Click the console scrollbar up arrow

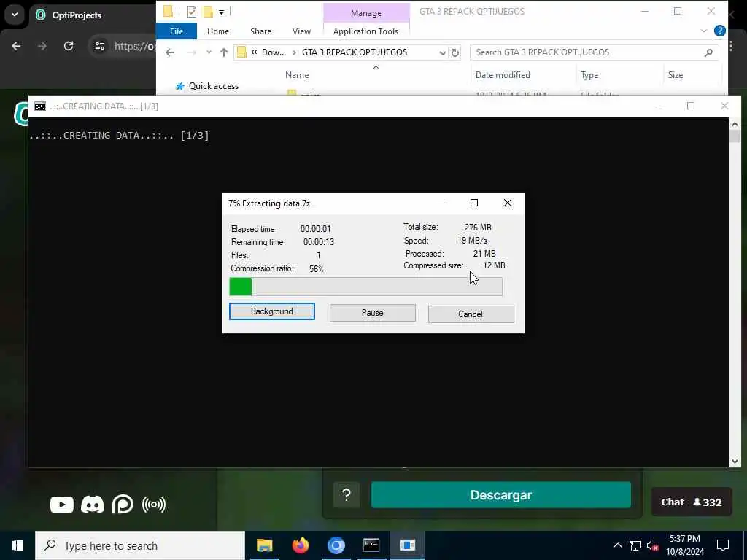tap(735, 124)
